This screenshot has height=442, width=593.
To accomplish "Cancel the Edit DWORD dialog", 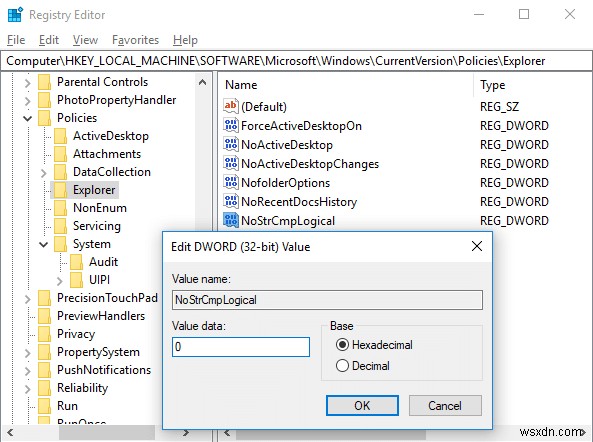I will coord(445,405).
